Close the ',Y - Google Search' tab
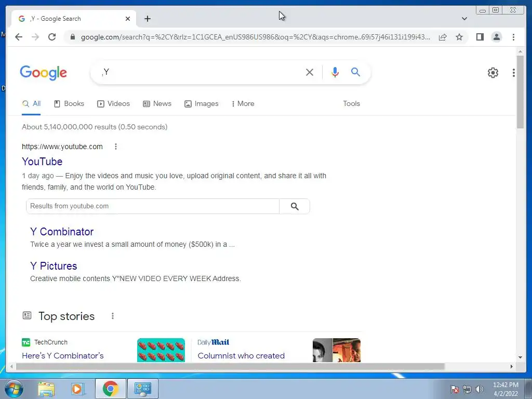This screenshot has width=532, height=399. click(128, 19)
